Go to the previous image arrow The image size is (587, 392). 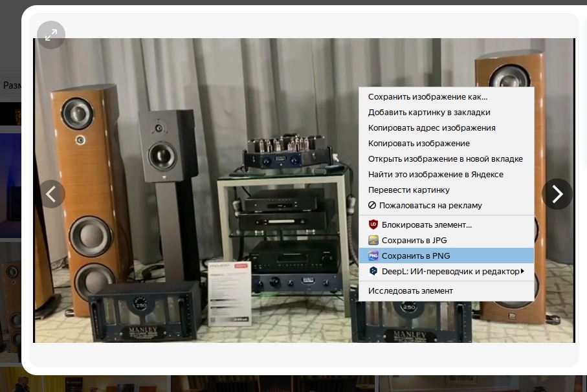52,194
